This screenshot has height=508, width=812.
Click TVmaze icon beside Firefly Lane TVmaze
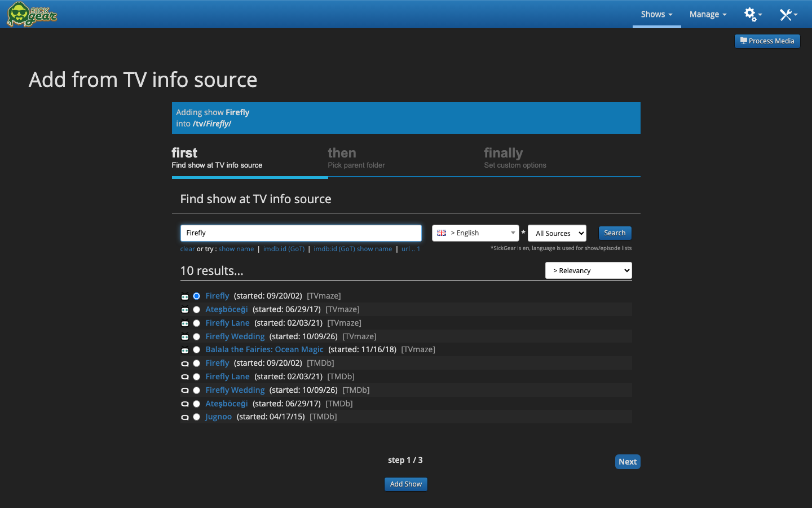pyautogui.click(x=184, y=323)
